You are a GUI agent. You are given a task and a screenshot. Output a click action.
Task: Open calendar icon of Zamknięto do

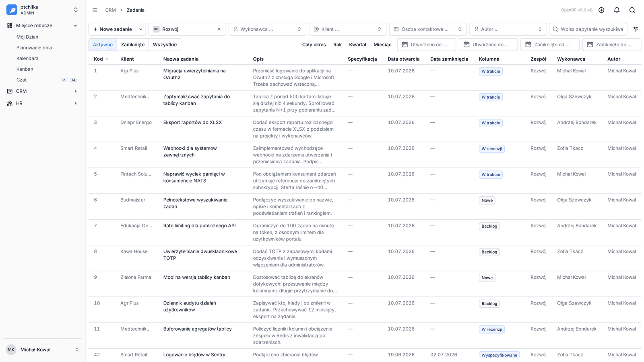tap(590, 45)
